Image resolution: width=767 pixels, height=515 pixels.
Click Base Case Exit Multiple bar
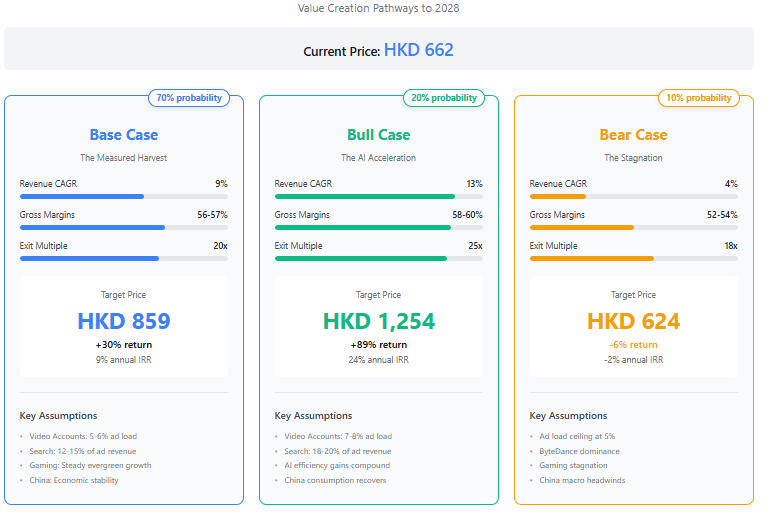tap(124, 258)
